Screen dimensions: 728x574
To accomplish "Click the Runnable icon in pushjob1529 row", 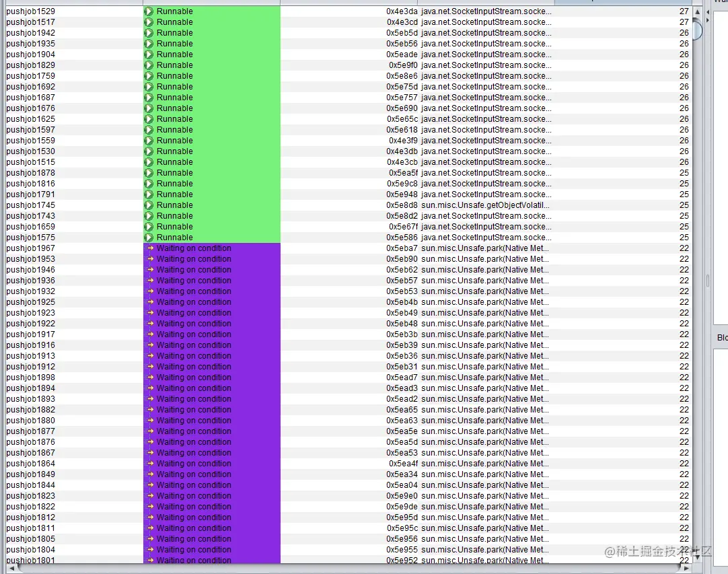I will click(149, 11).
